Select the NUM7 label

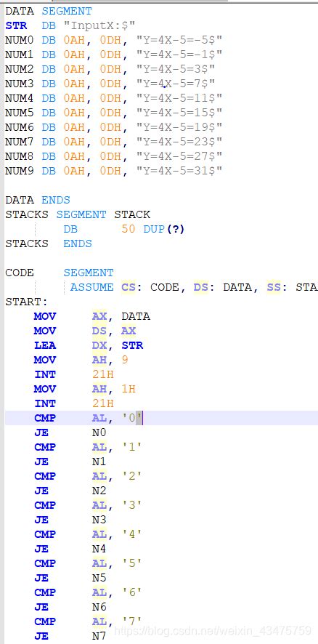tap(20, 142)
